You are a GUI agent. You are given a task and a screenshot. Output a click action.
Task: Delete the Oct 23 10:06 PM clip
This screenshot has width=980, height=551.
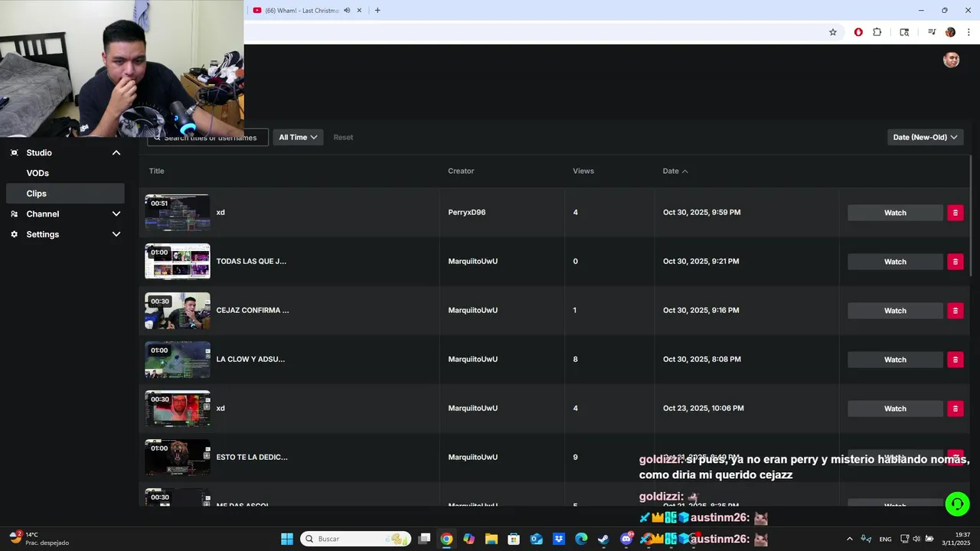[955, 409]
